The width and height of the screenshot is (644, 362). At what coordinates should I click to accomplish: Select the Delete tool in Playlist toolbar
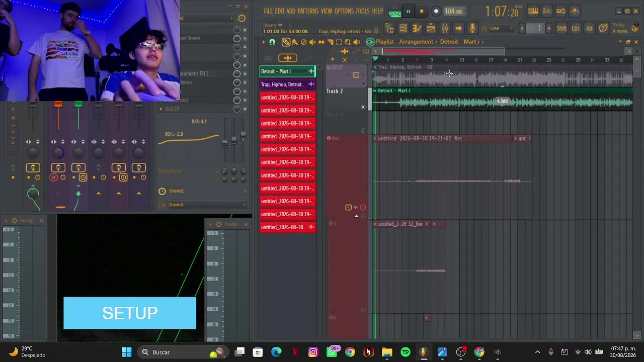coord(303,42)
